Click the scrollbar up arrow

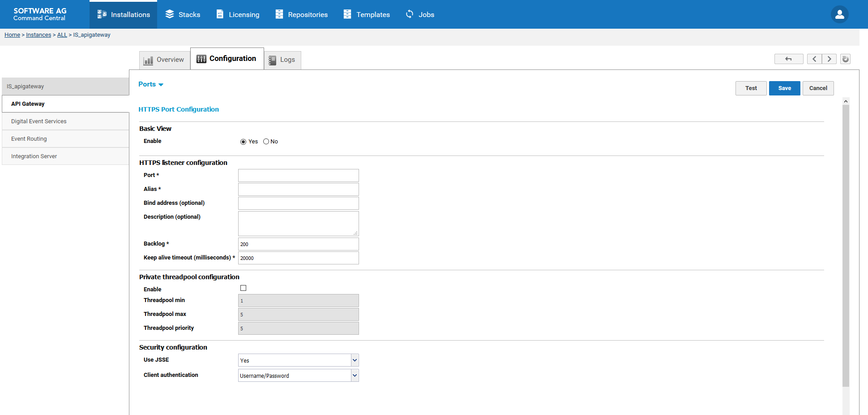click(x=846, y=101)
